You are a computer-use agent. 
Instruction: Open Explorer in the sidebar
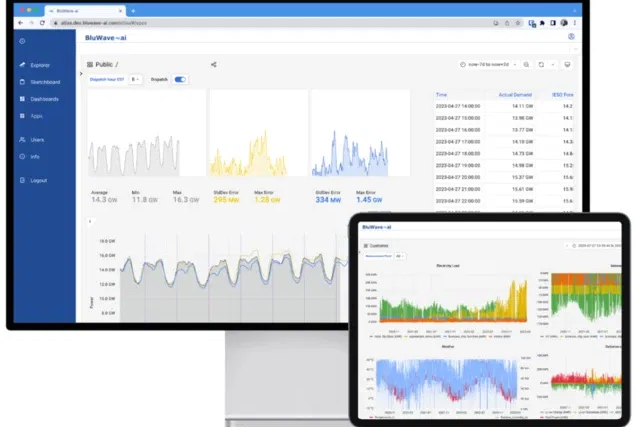tap(39, 65)
